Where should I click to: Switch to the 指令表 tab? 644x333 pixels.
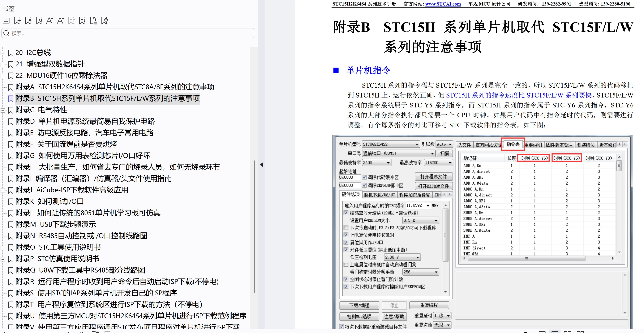[513, 144]
